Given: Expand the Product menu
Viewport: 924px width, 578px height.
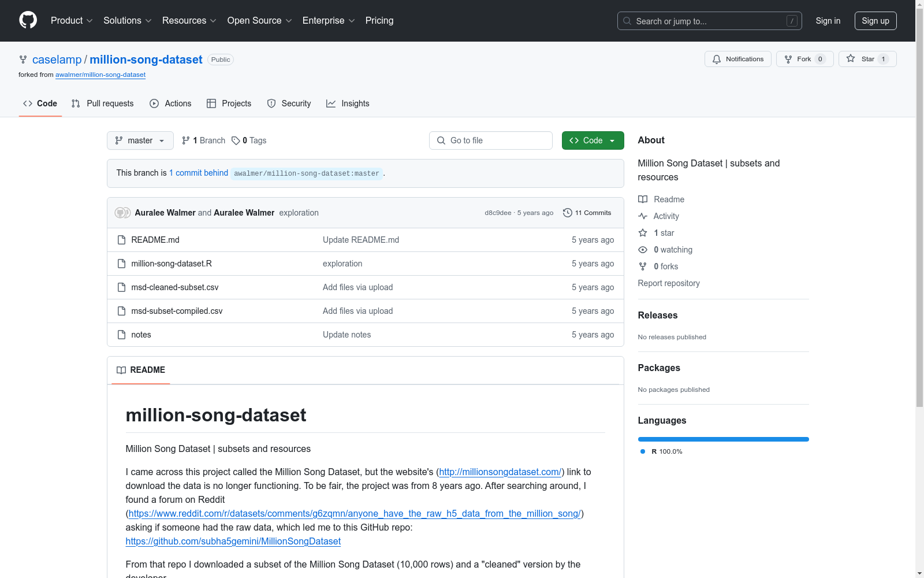Looking at the screenshot, I should 72,21.
